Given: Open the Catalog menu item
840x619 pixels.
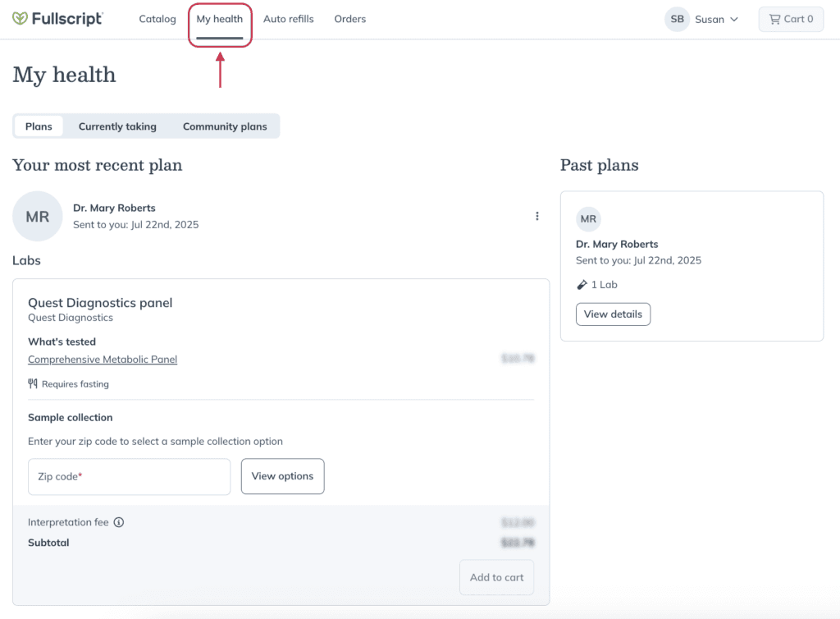Looking at the screenshot, I should [157, 19].
